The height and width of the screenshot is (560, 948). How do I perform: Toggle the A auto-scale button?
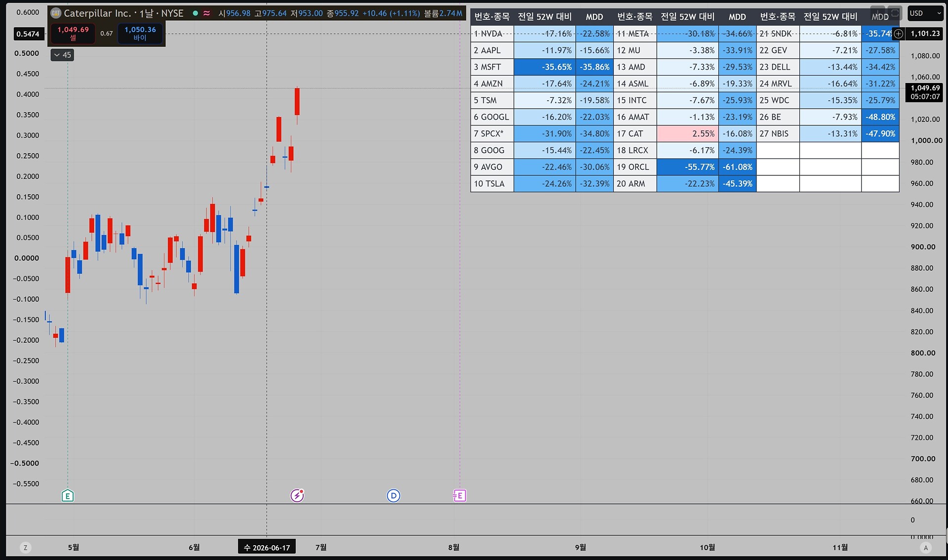click(x=926, y=547)
